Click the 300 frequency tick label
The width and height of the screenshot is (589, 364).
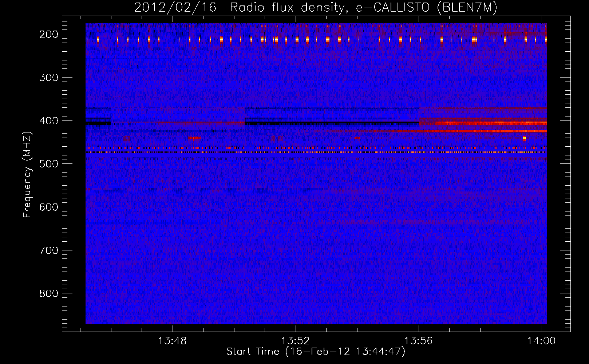49,78
